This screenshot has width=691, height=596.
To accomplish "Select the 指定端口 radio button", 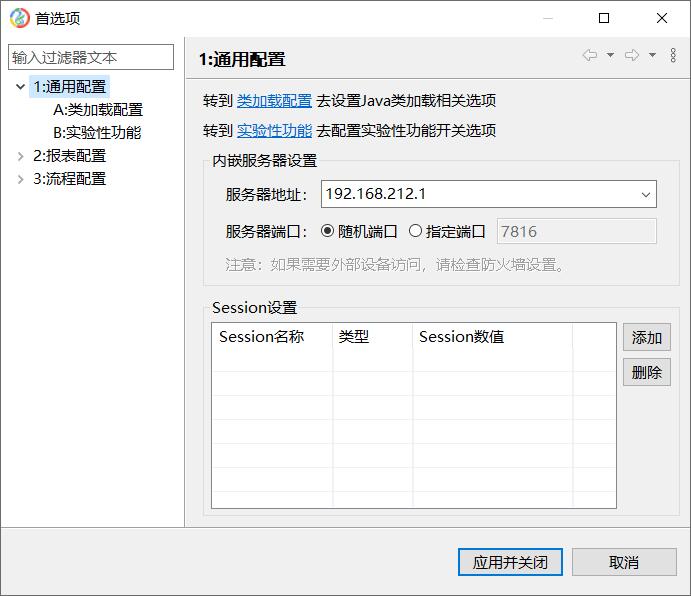I will (x=415, y=231).
